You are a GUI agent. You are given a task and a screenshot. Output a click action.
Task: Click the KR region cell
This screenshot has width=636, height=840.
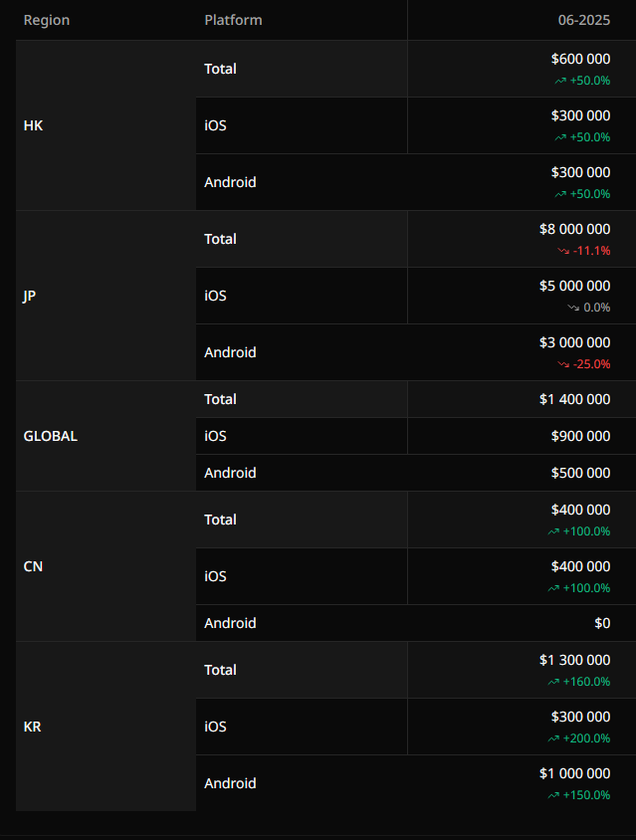pos(106,727)
